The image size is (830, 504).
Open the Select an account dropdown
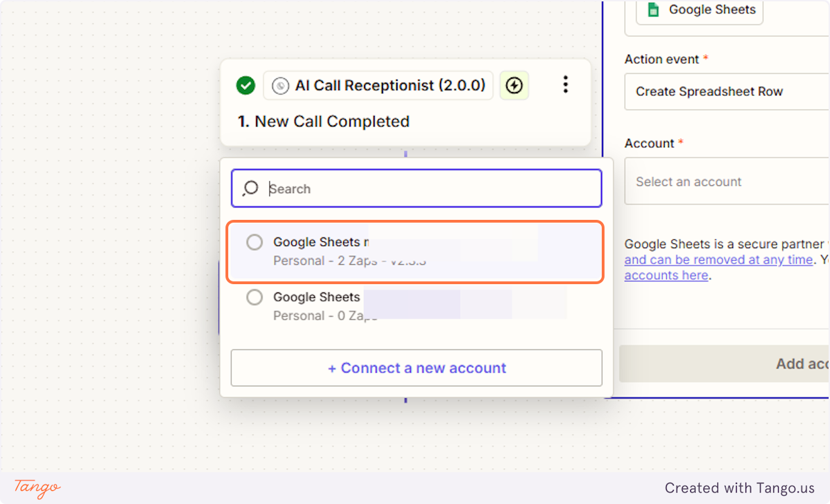coord(726,181)
